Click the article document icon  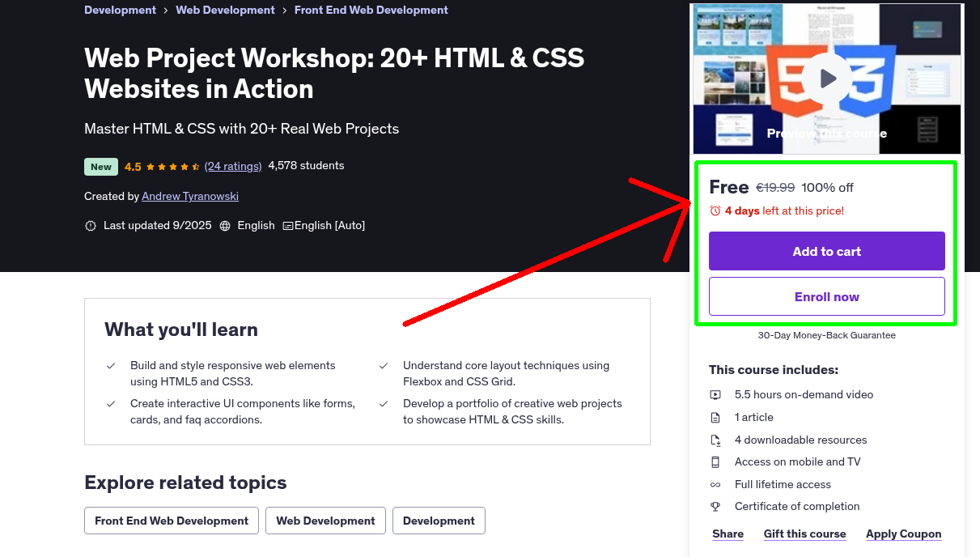pos(715,418)
